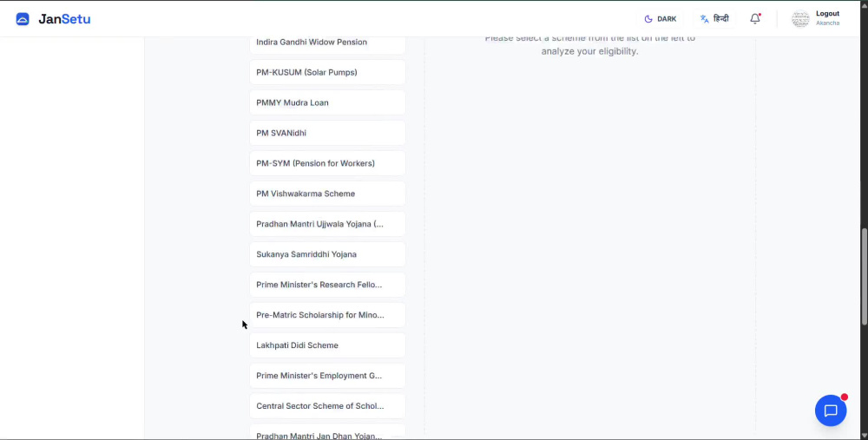This screenshot has width=868, height=440.
Task: Select Pradhan Mantri Ujjwala Yojana entry
Action: point(327,224)
